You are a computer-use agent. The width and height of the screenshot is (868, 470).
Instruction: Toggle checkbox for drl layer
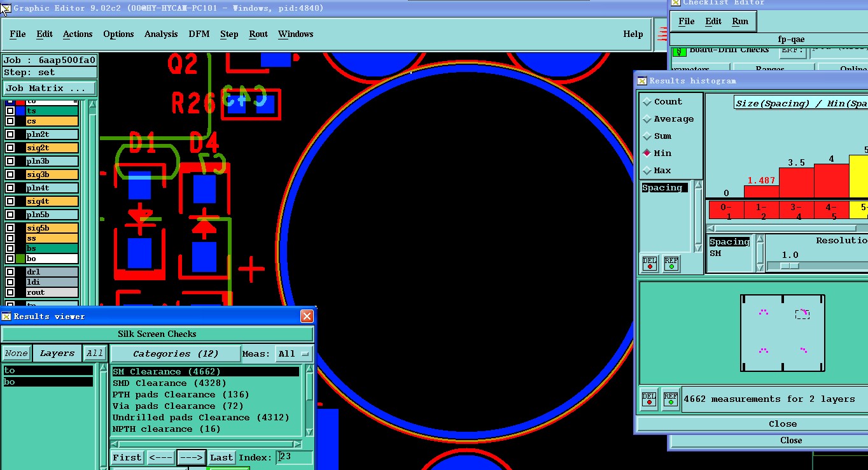pos(10,272)
